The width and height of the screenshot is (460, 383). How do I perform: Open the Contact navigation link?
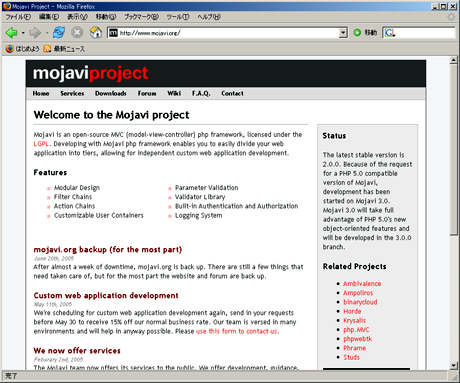point(232,94)
